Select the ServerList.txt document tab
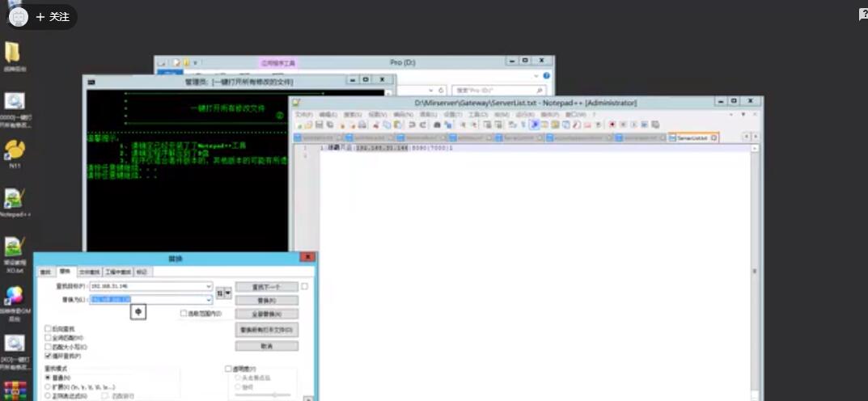This screenshot has height=401, width=868. coord(691,138)
